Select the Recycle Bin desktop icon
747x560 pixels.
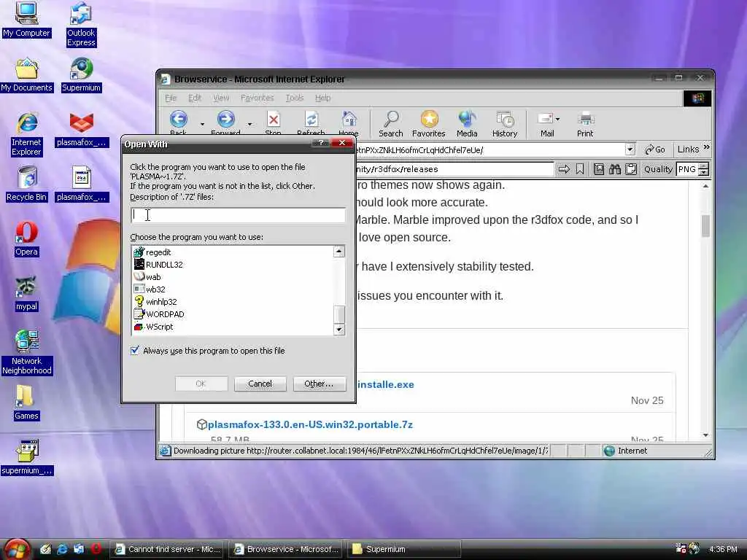(26, 184)
